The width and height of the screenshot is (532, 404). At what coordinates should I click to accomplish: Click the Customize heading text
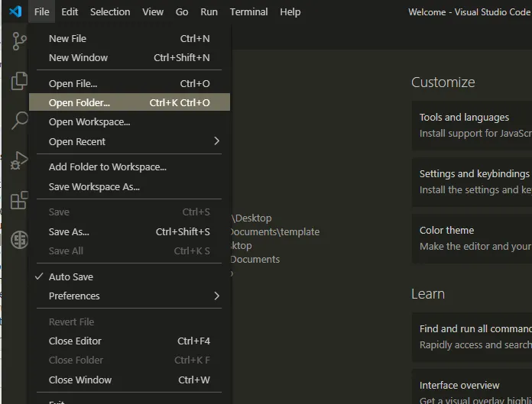point(443,82)
